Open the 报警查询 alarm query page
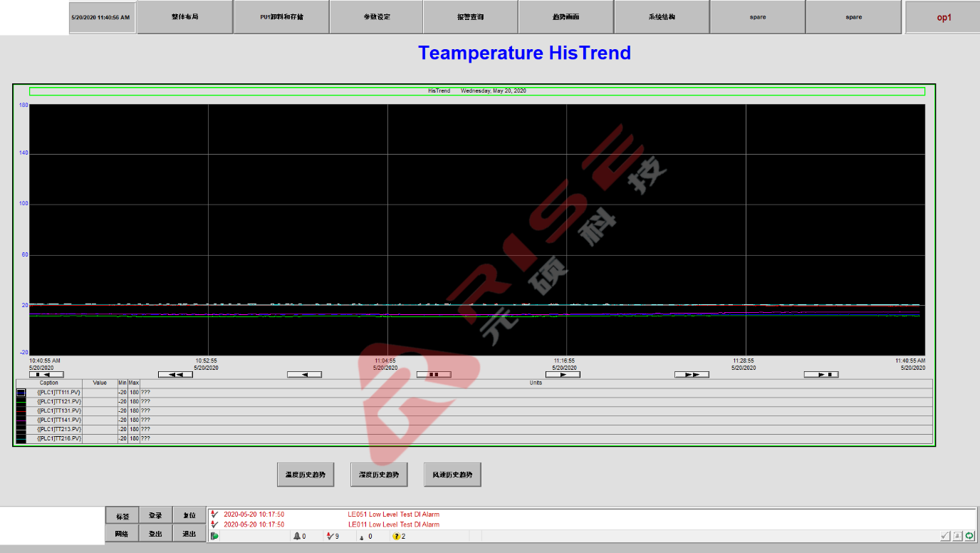The image size is (980, 553). point(471,17)
